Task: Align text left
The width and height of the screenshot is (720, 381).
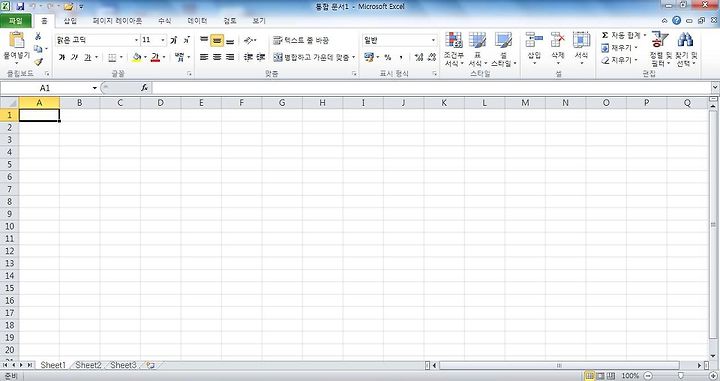Action: pos(204,57)
